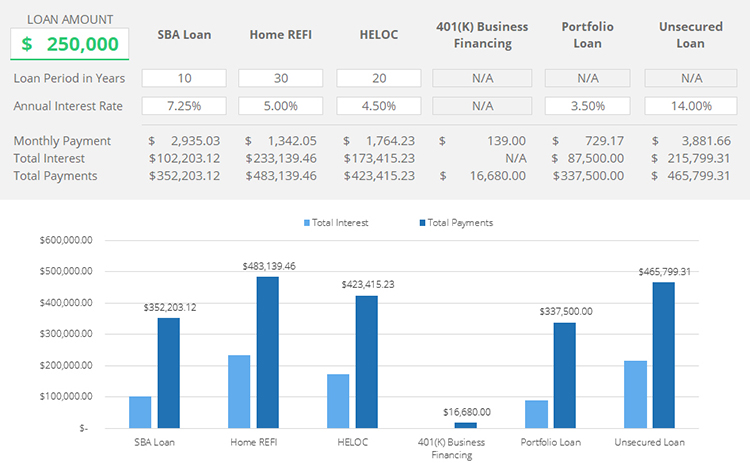Viewport: 750px width, 463px height.
Task: Click the SBA Loan Total Interest bar
Action: point(141,412)
